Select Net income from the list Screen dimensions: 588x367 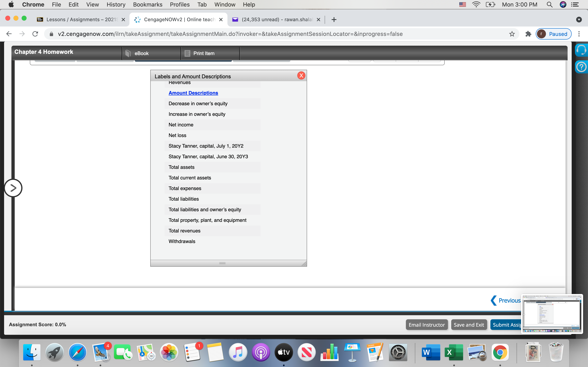[x=181, y=125]
